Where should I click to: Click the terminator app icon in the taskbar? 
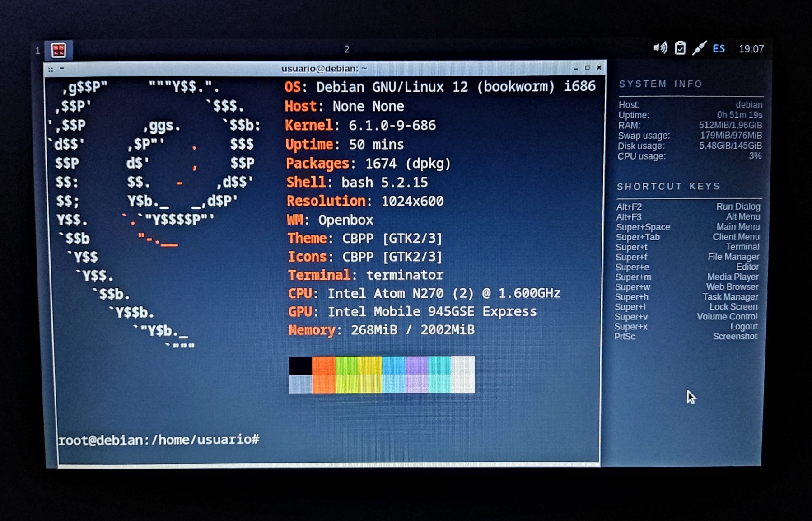pos(59,50)
